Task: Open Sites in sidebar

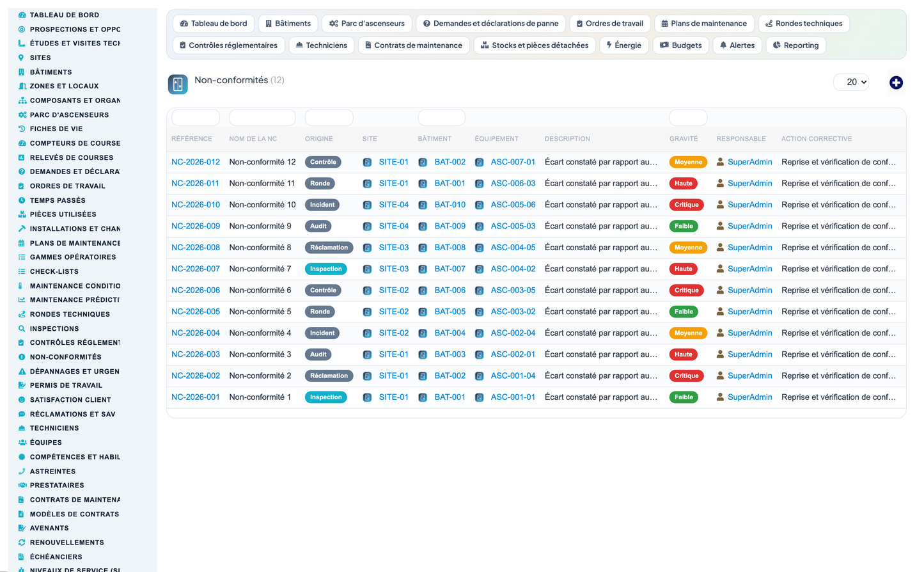Action: coord(40,58)
